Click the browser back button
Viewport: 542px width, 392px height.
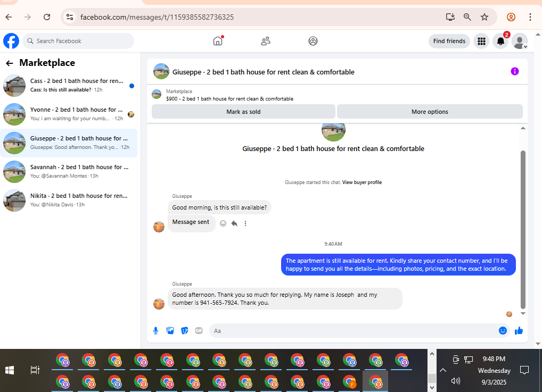(x=9, y=17)
